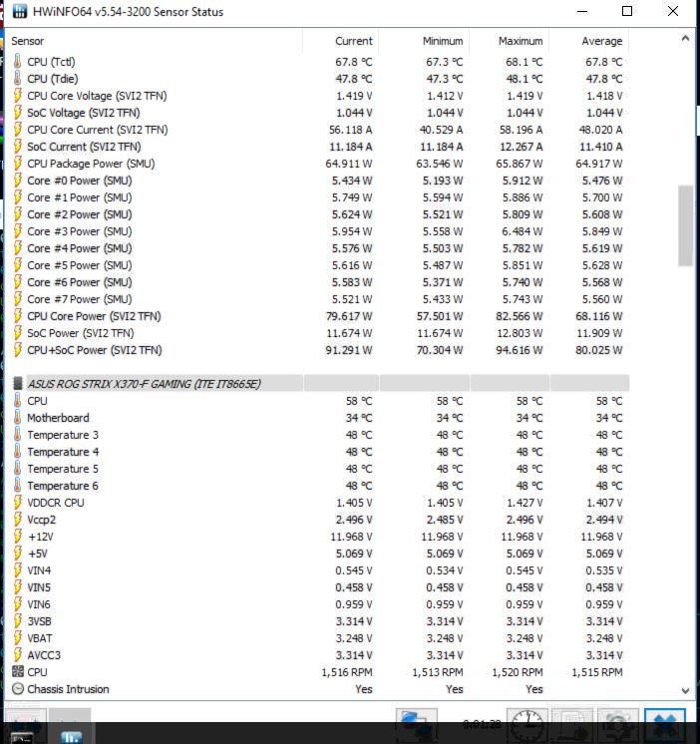
Task: Click HWiNFO icon in Windows taskbar
Action: (x=71, y=737)
